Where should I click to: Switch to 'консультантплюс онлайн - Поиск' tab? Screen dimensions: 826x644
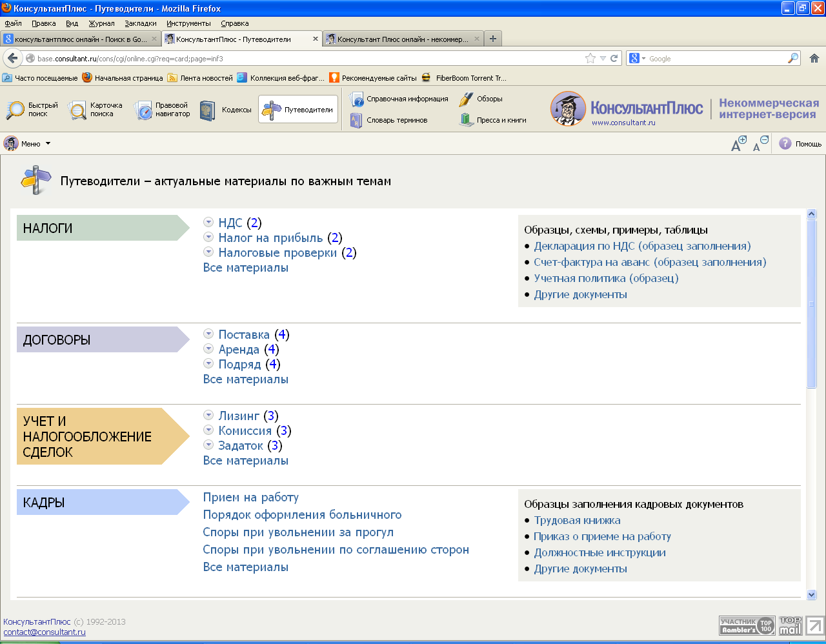[81, 39]
